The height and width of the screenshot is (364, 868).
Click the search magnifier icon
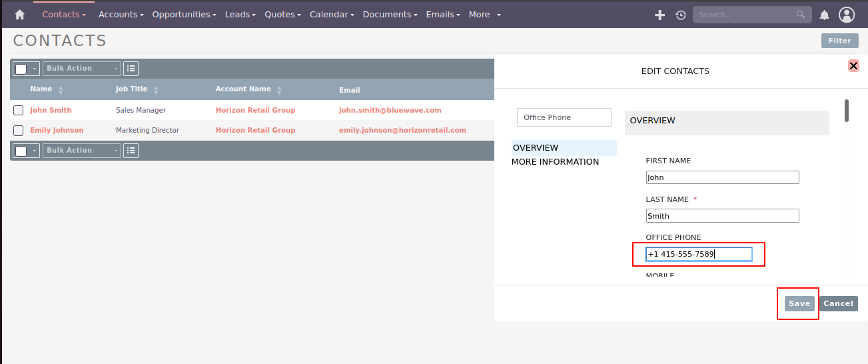[801, 14]
